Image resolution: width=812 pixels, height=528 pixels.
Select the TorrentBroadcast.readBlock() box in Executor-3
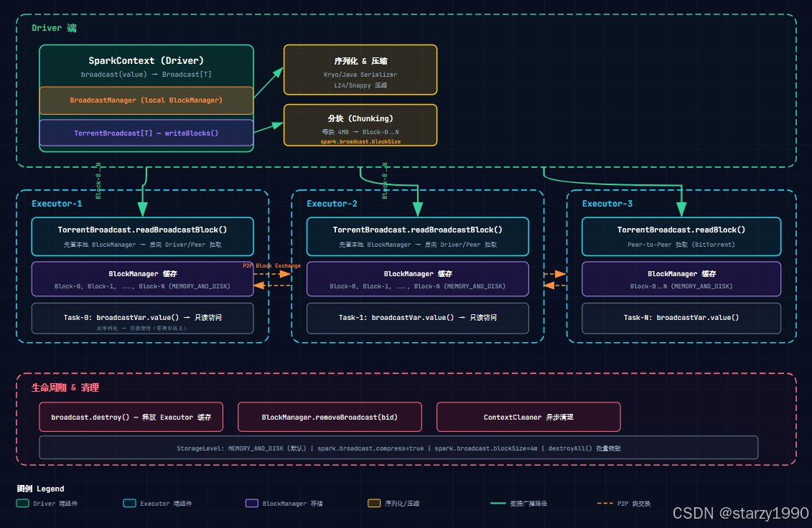click(x=681, y=237)
